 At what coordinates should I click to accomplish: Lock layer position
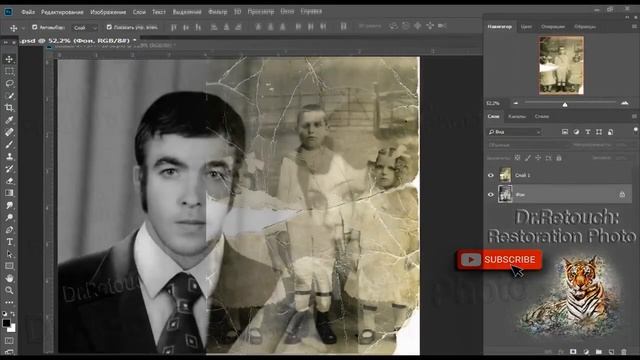[x=538, y=158]
